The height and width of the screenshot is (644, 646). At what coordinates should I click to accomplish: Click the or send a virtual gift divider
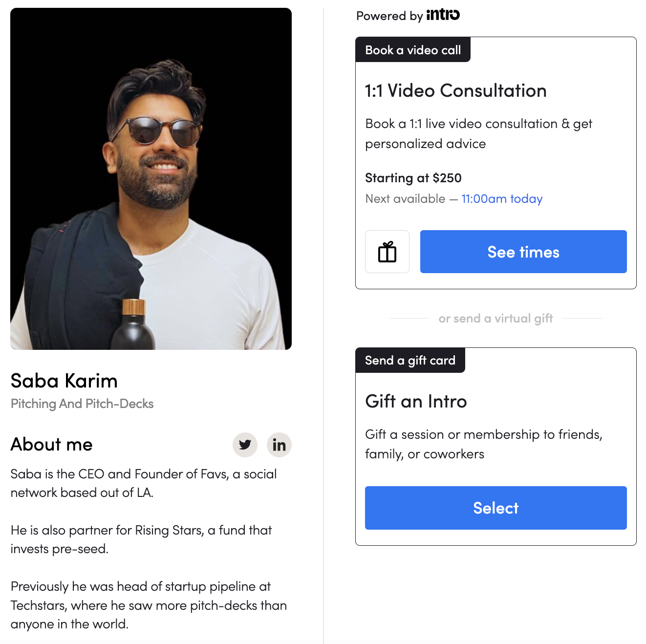(495, 319)
